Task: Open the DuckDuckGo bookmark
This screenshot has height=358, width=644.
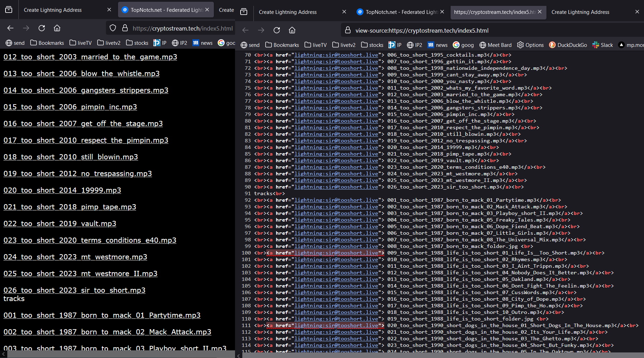Action: tap(568, 45)
